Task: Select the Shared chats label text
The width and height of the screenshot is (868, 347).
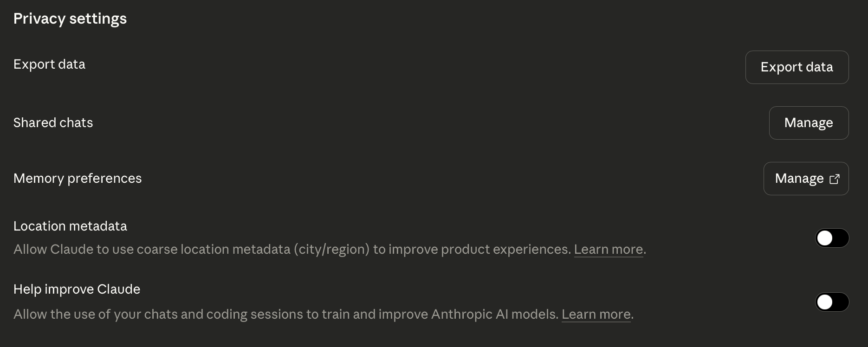Action: [x=53, y=122]
